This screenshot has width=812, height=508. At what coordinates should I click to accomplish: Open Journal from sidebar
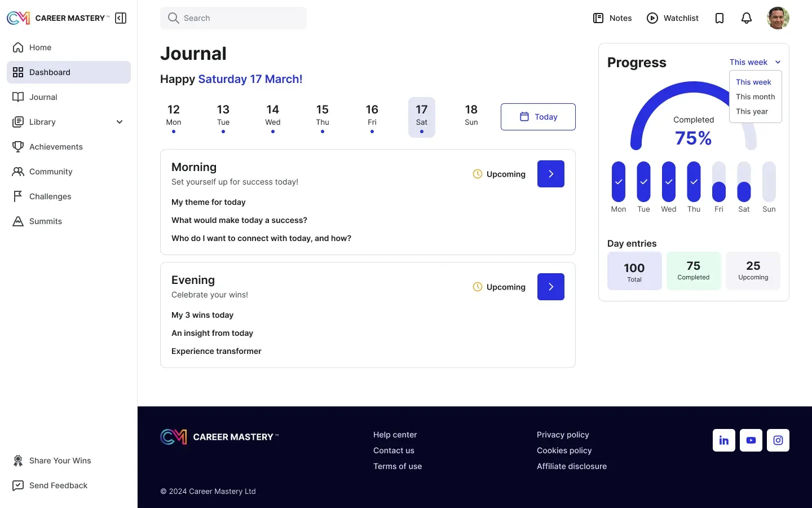(69, 97)
